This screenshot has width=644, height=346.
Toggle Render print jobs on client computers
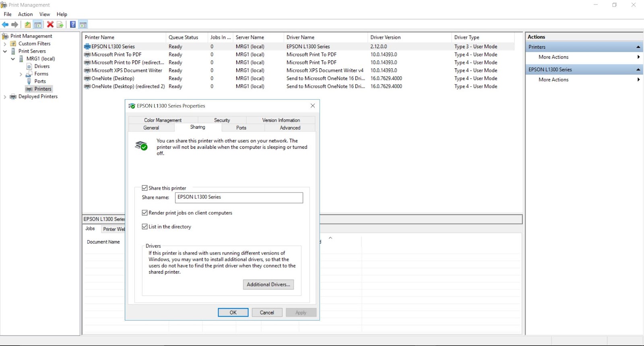144,213
